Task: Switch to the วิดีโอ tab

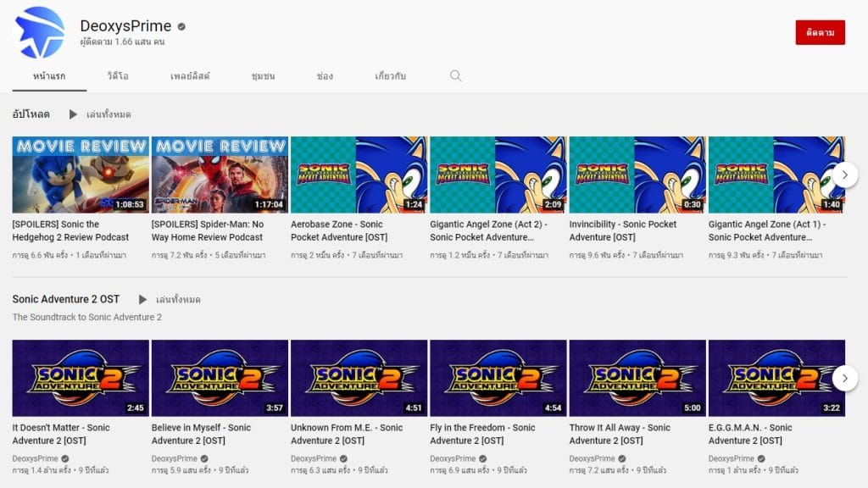Action: point(118,75)
